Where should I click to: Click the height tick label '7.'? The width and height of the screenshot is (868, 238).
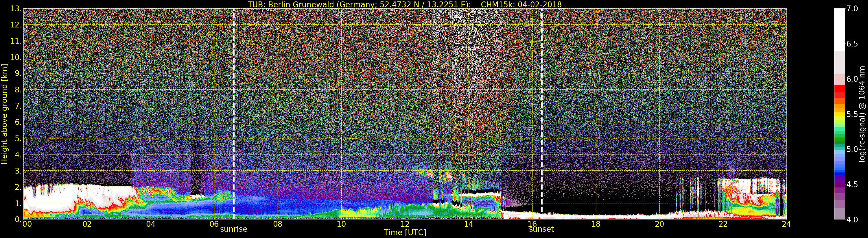tap(18, 106)
